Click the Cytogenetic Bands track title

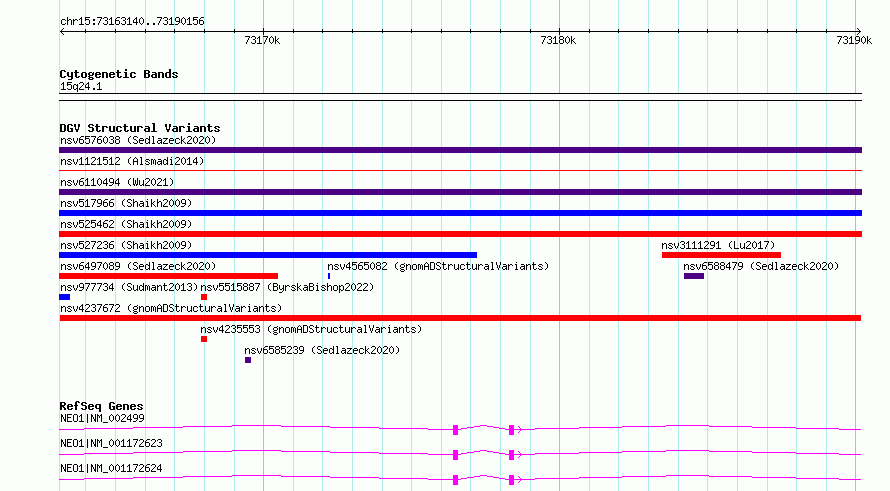119,74
